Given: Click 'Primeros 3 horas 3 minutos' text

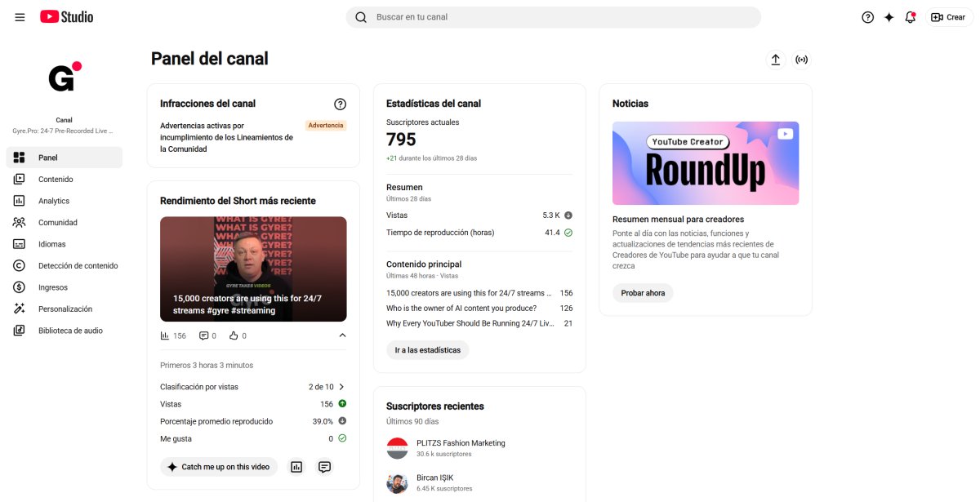Looking at the screenshot, I should click(207, 366).
